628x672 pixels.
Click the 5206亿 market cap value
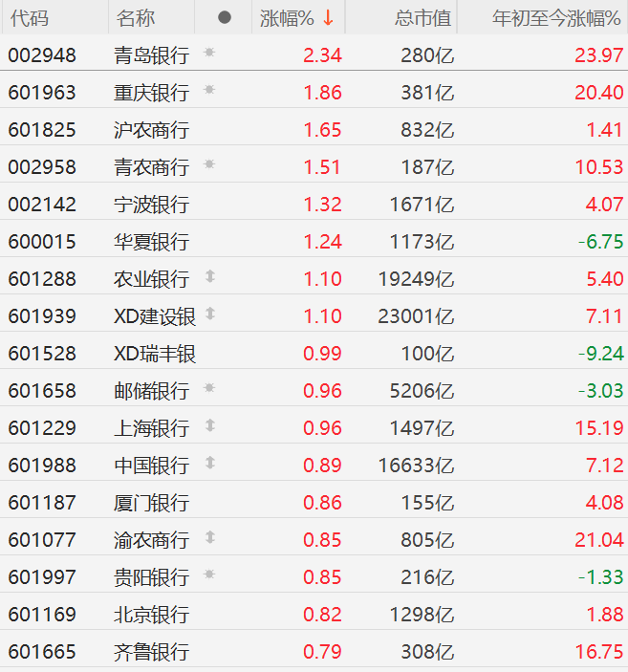click(x=422, y=391)
